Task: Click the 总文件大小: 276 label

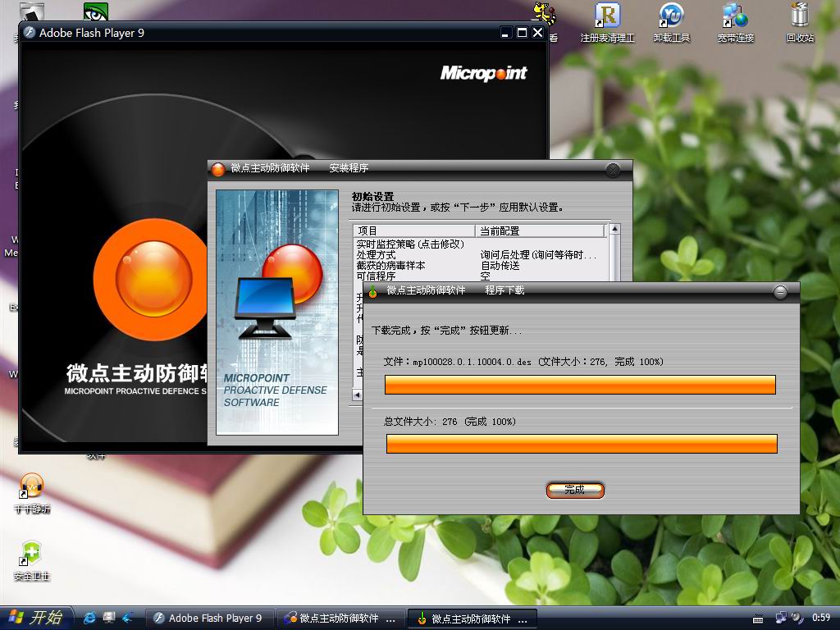Action: (421, 422)
